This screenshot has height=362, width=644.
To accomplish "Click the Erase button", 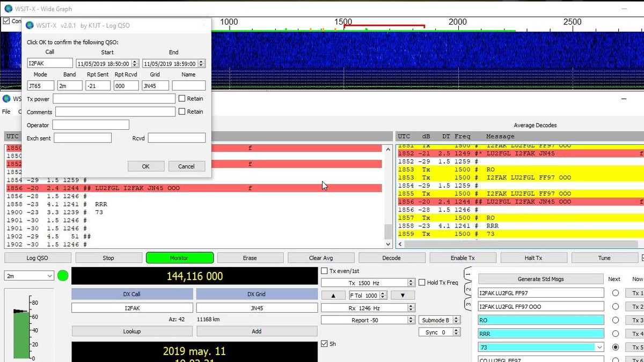I will click(250, 258).
